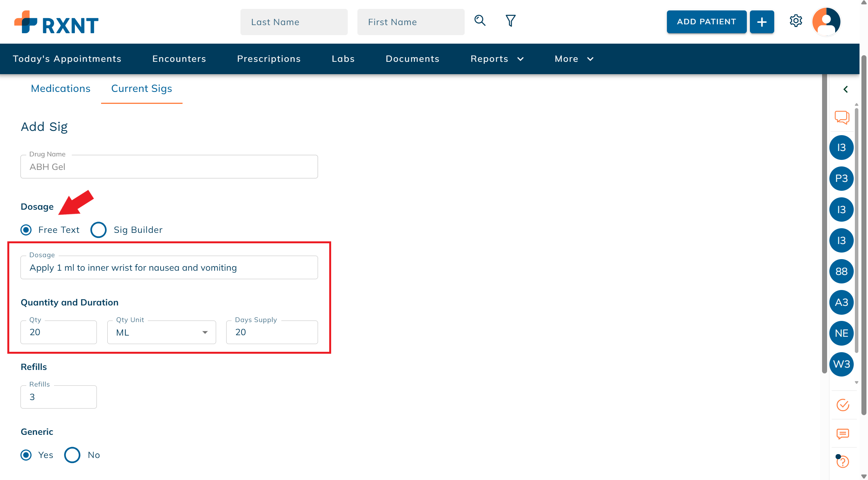Click the patient search magnifier icon
Viewport: 868px width, 480px height.
(480, 20)
